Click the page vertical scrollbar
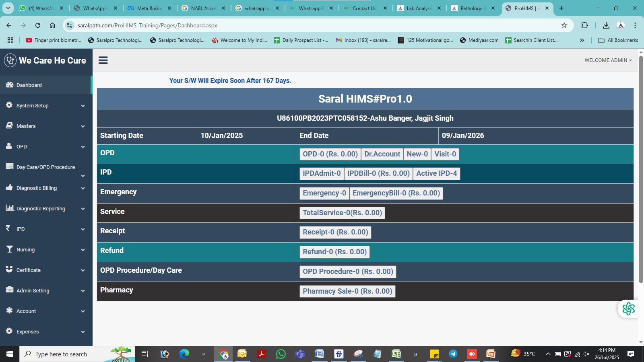 pos(641,169)
